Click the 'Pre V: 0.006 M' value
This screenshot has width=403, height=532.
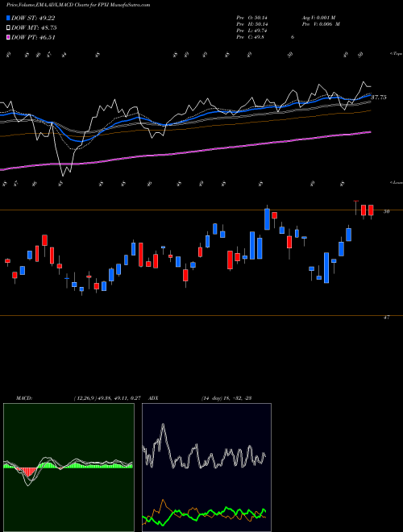pyautogui.click(x=321, y=24)
